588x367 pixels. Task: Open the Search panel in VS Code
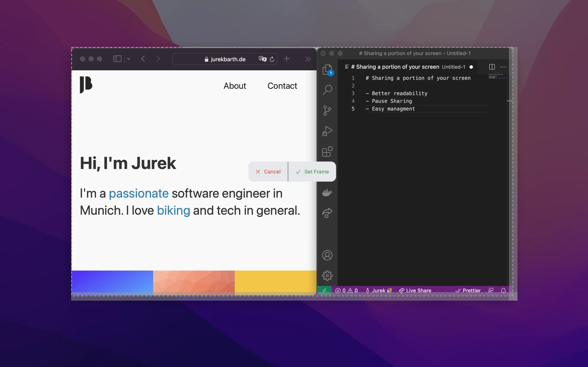click(x=327, y=90)
